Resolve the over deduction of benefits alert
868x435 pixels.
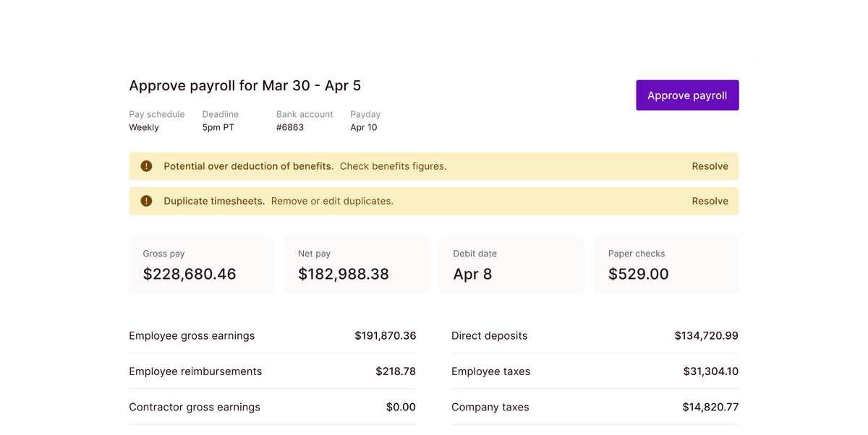pyautogui.click(x=710, y=165)
